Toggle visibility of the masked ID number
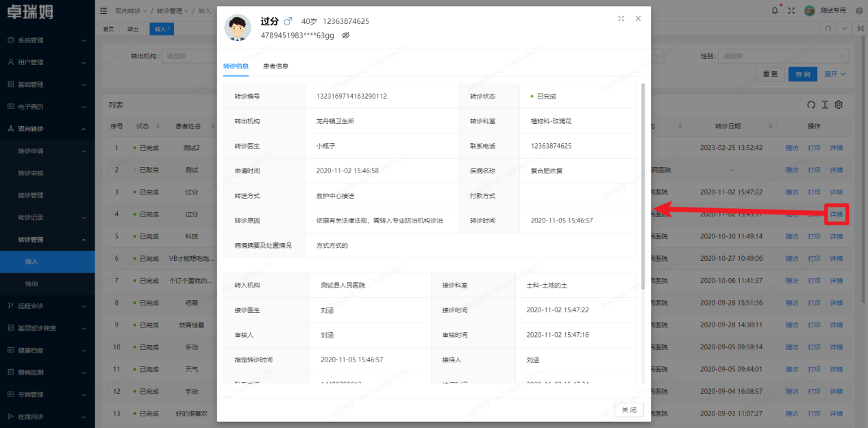Screen dimensions: 868x428 click(x=345, y=35)
